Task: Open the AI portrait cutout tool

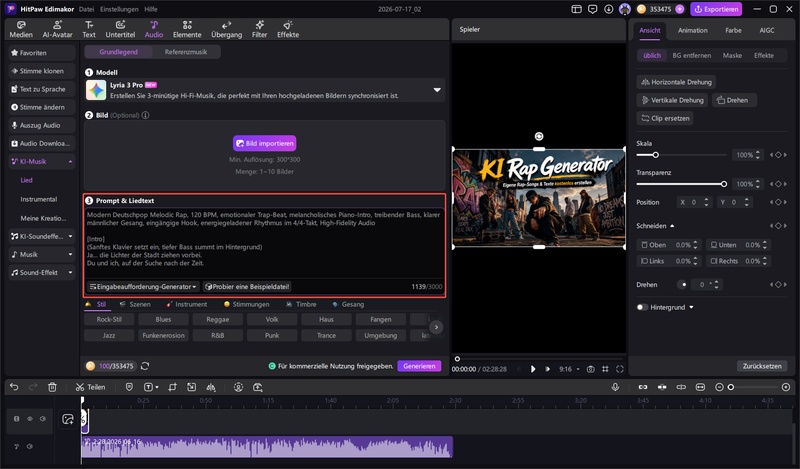Action: (238, 387)
